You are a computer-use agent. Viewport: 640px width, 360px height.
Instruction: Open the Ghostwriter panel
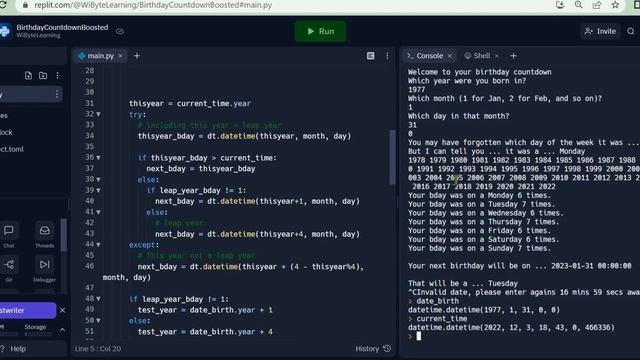coord(28,310)
